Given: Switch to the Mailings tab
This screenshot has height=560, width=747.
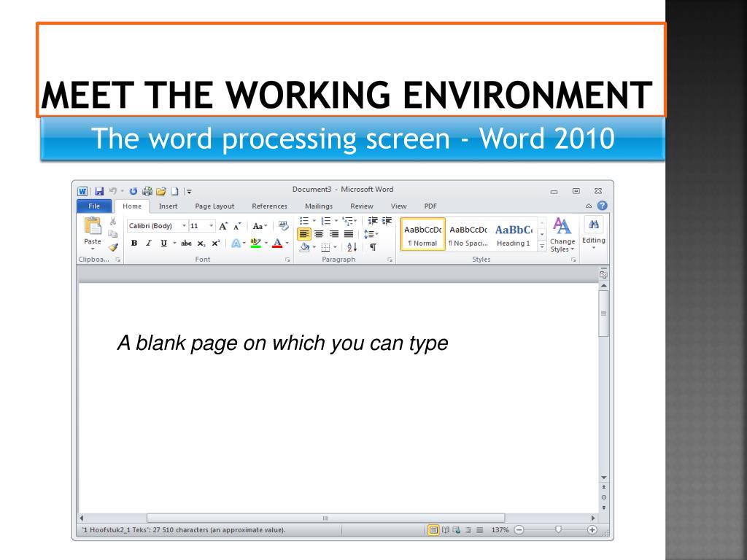Looking at the screenshot, I should pyautogui.click(x=319, y=206).
